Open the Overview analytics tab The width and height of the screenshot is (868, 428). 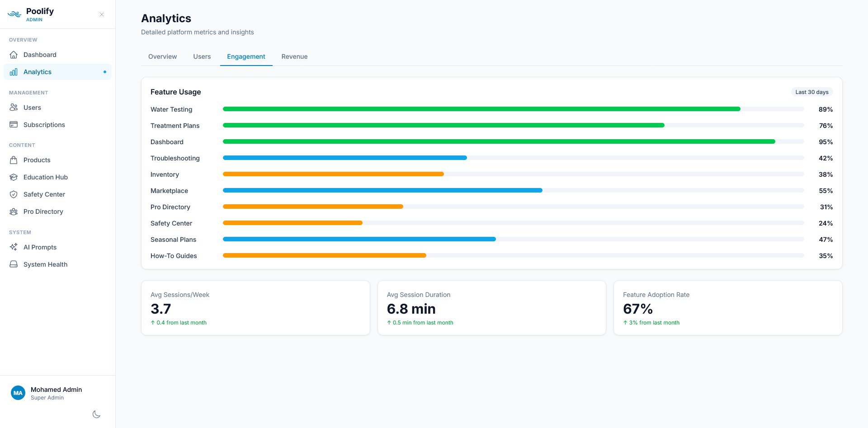tap(162, 56)
